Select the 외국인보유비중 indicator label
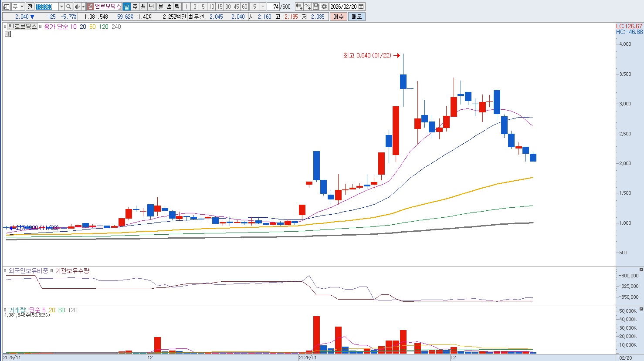The height and width of the screenshot is (361, 644). tap(28, 271)
